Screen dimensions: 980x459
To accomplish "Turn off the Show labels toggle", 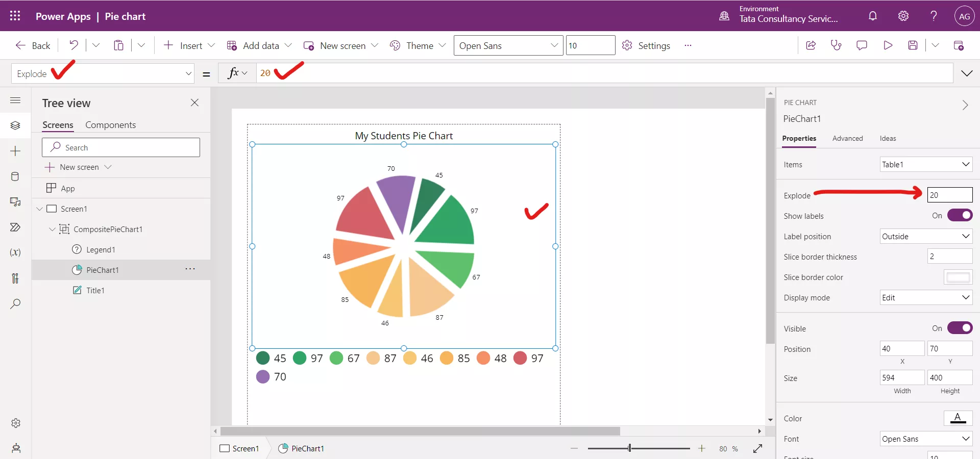I will (961, 215).
